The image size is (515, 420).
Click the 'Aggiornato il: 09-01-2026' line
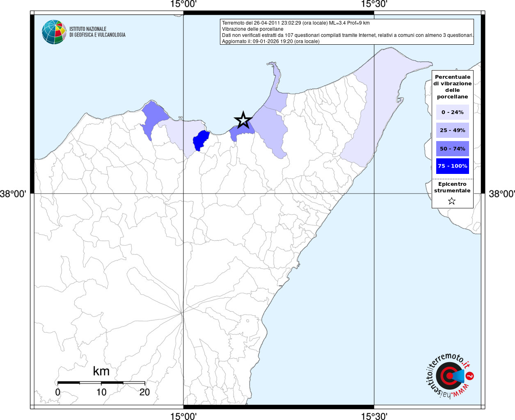pos(271,41)
